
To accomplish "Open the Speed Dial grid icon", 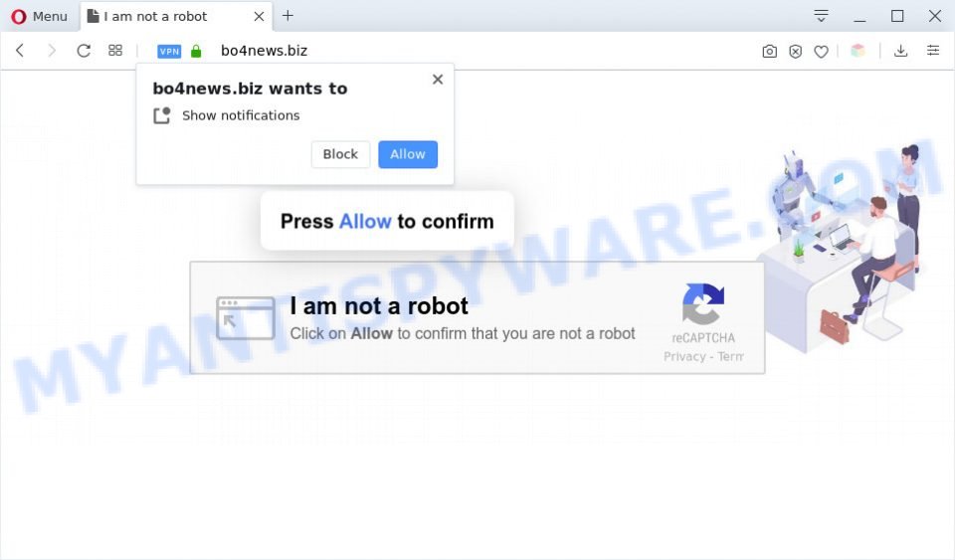I will click(115, 51).
